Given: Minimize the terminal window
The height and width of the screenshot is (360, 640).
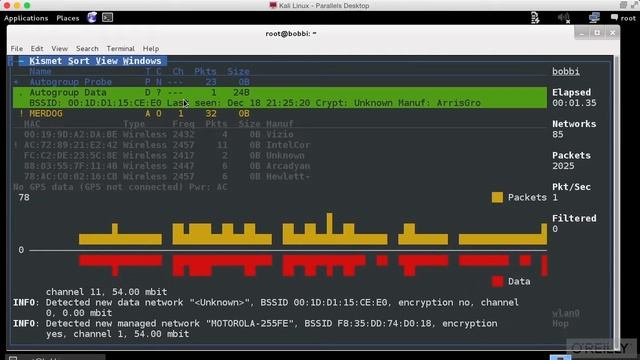Looking at the screenshot, I should [x=582, y=33].
